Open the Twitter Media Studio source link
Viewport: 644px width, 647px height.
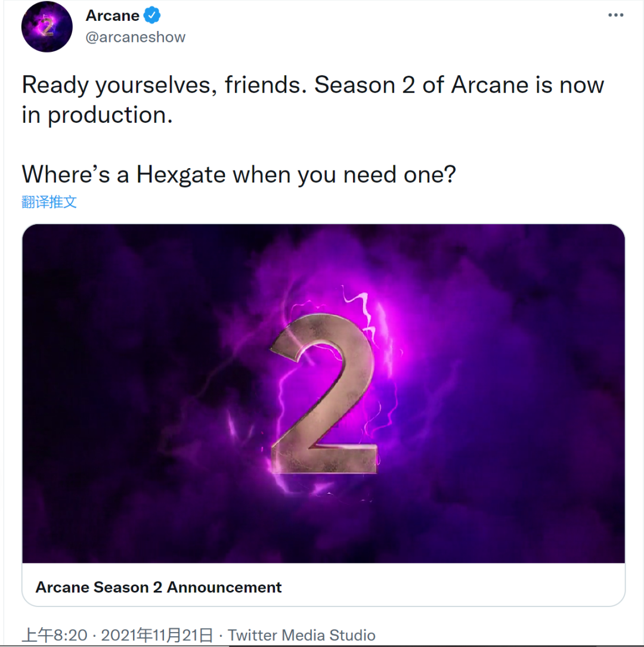click(x=302, y=635)
